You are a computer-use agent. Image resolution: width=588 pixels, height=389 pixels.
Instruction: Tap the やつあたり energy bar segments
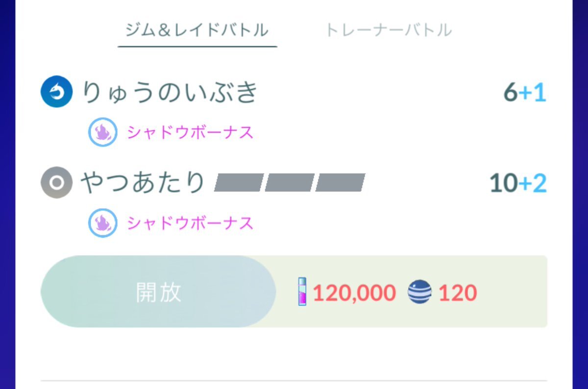pyautogui.click(x=290, y=182)
